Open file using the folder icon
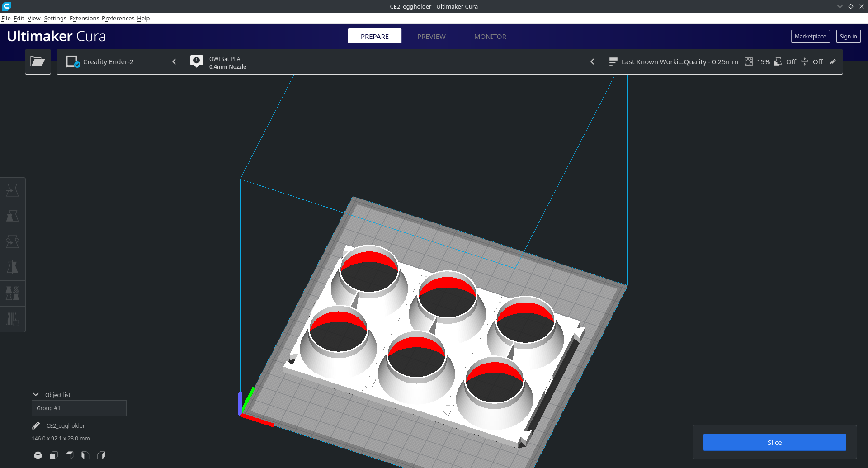Viewport: 868px width, 468px height. tap(38, 61)
